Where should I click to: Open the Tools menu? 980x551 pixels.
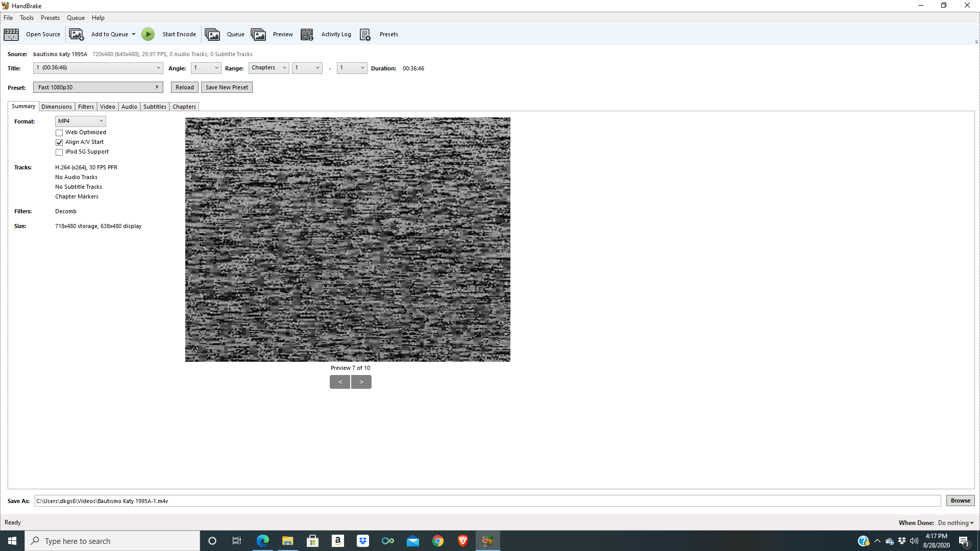coord(27,18)
